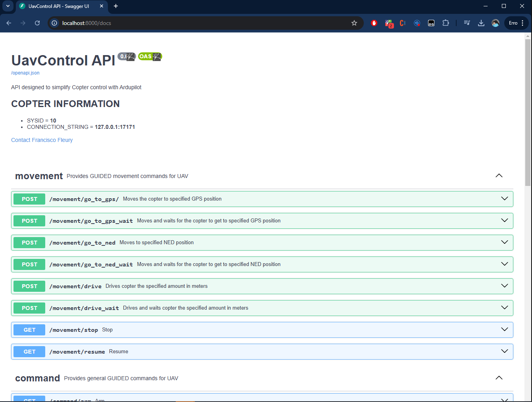Viewport: 532px width, 402px height.
Task: Click 'Drives copter the specified amount in meters'
Action: point(157,286)
